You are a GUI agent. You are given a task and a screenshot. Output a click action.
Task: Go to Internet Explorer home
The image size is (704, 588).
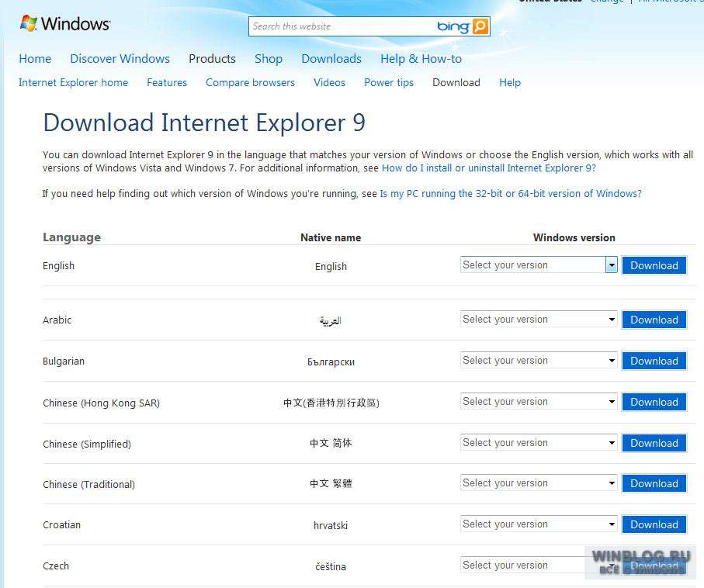[73, 82]
